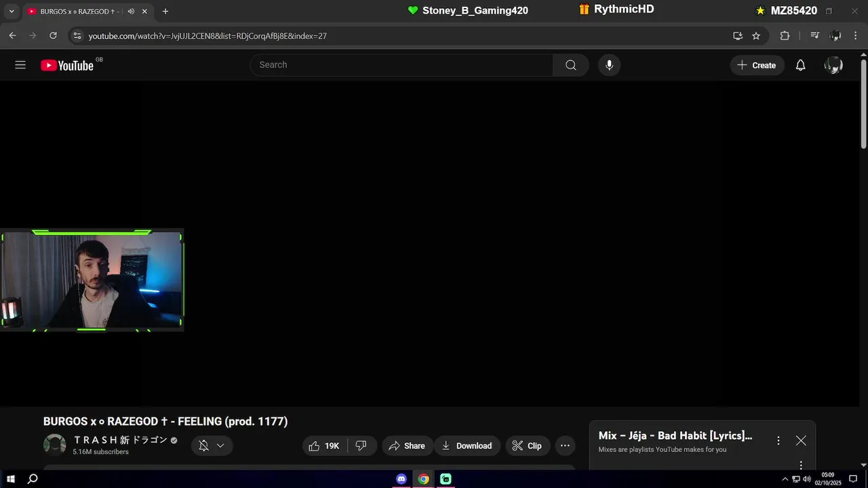This screenshot has width=868, height=488.
Task: Open the Chrome extensions puzzle icon
Action: pyautogui.click(x=785, y=36)
